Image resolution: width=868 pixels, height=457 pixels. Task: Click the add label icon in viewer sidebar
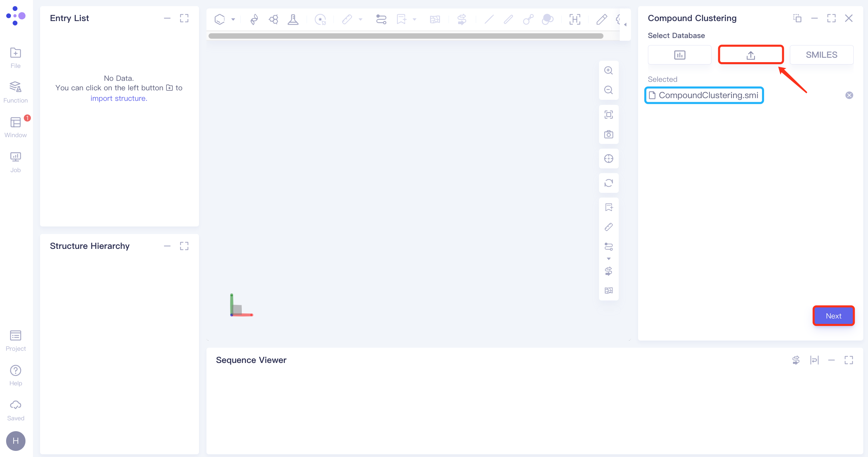(609, 207)
